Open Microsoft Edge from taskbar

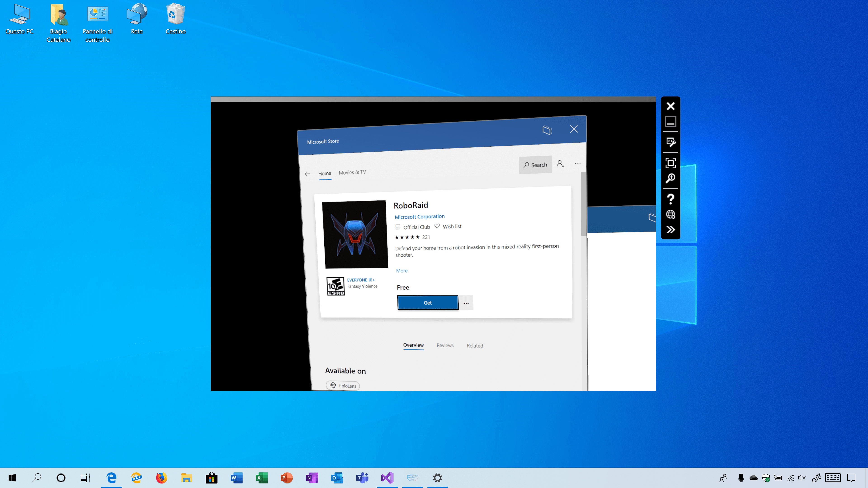point(111,478)
